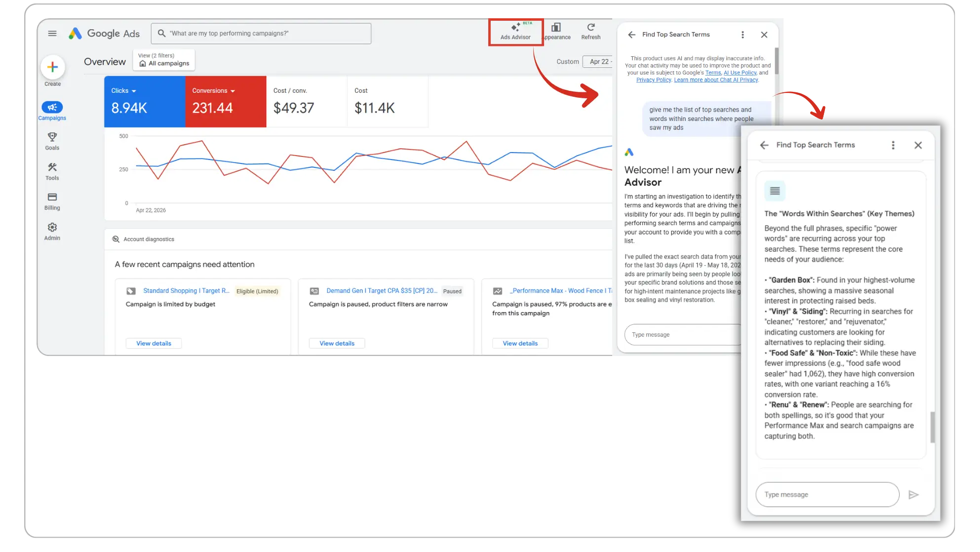Select the Cost / conv. metric card
The width and height of the screenshot is (980, 552).
307,102
